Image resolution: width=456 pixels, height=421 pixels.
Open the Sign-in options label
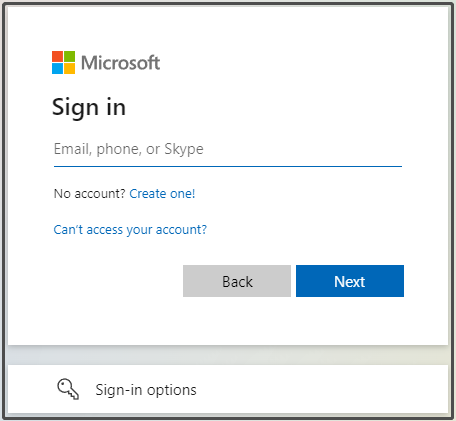146,390
